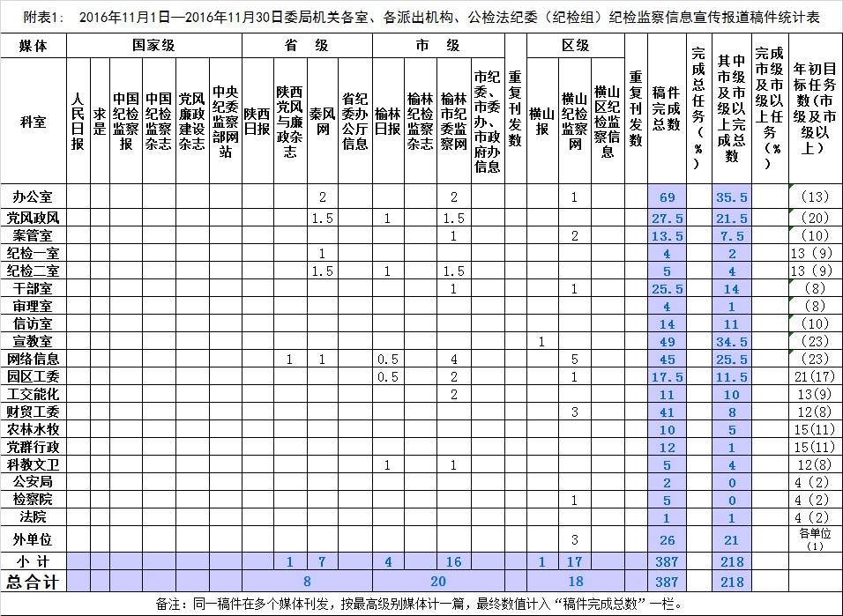
Task: Click the 陕西日报 column header
Action: point(257,121)
